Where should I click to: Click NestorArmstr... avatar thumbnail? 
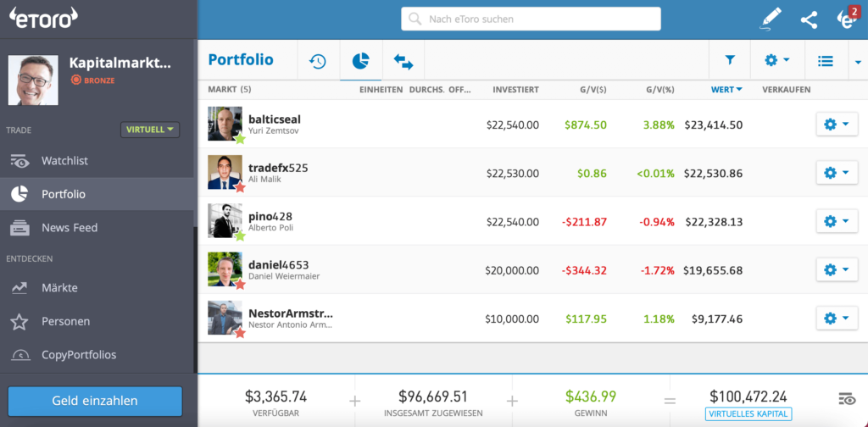(x=225, y=318)
